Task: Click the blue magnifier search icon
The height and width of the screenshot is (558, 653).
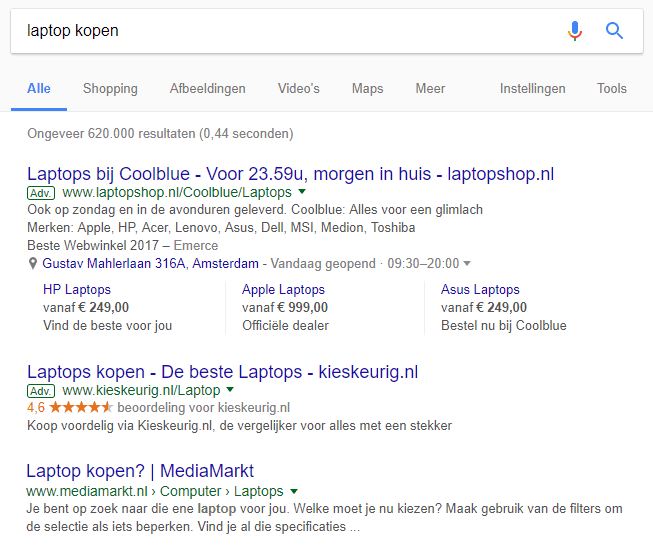Action: 614,31
